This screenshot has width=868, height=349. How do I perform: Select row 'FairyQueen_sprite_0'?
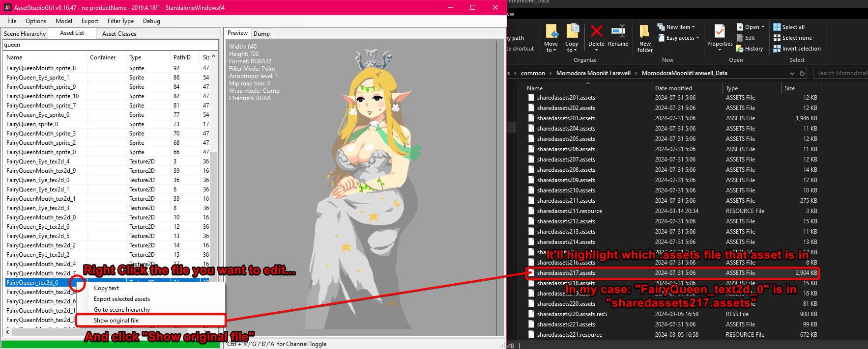pyautogui.click(x=107, y=124)
